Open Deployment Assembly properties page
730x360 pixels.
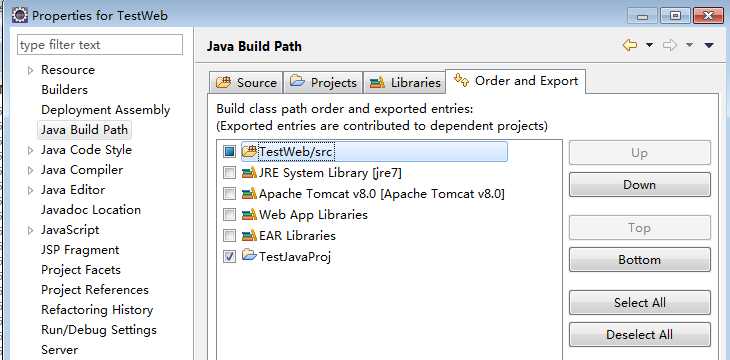click(x=106, y=110)
